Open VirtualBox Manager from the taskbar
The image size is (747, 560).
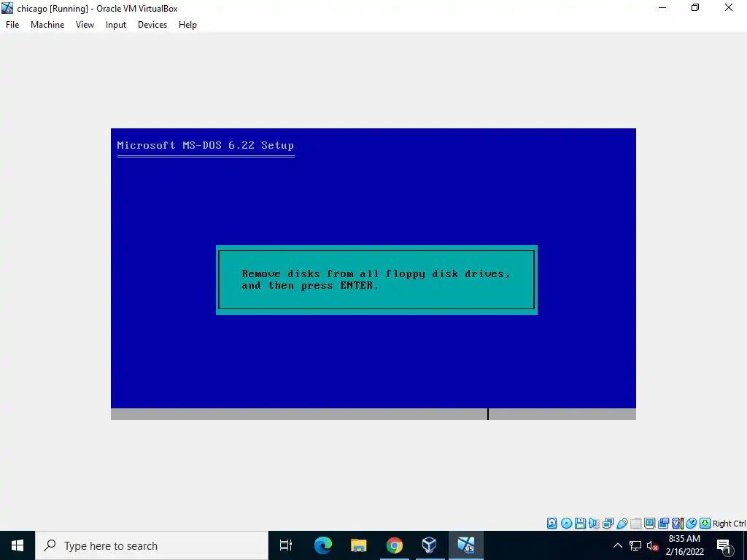pos(430,545)
